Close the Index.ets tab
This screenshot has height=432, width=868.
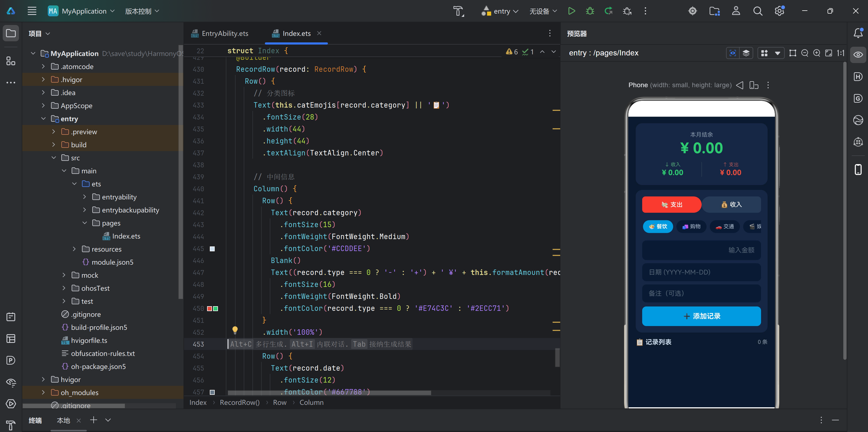[x=319, y=33]
